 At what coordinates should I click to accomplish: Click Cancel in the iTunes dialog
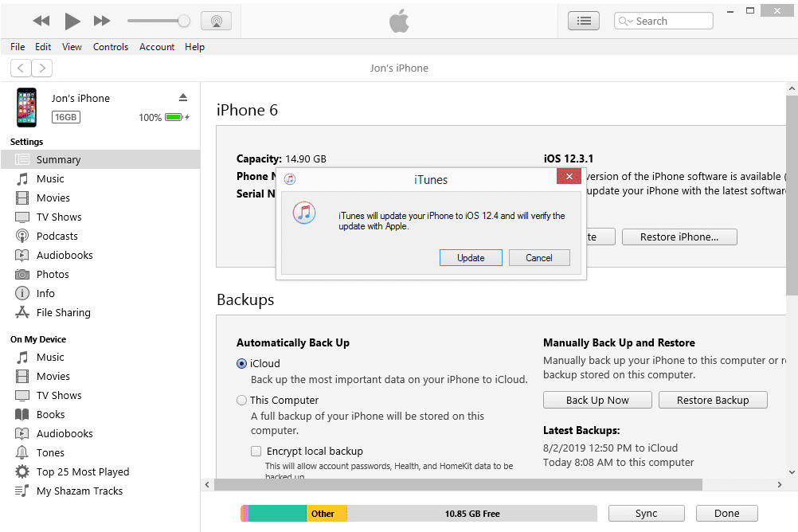[x=539, y=257]
